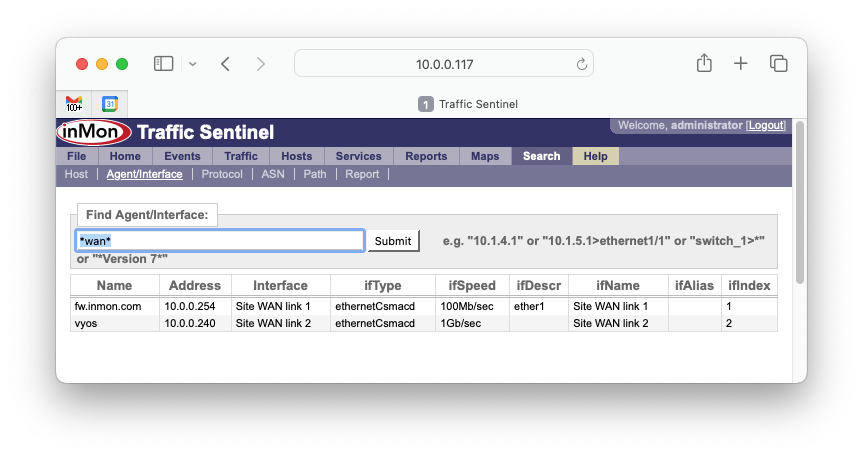Image resolution: width=863 pixels, height=457 pixels.
Task: Go back with the left arrow
Action: (x=225, y=64)
